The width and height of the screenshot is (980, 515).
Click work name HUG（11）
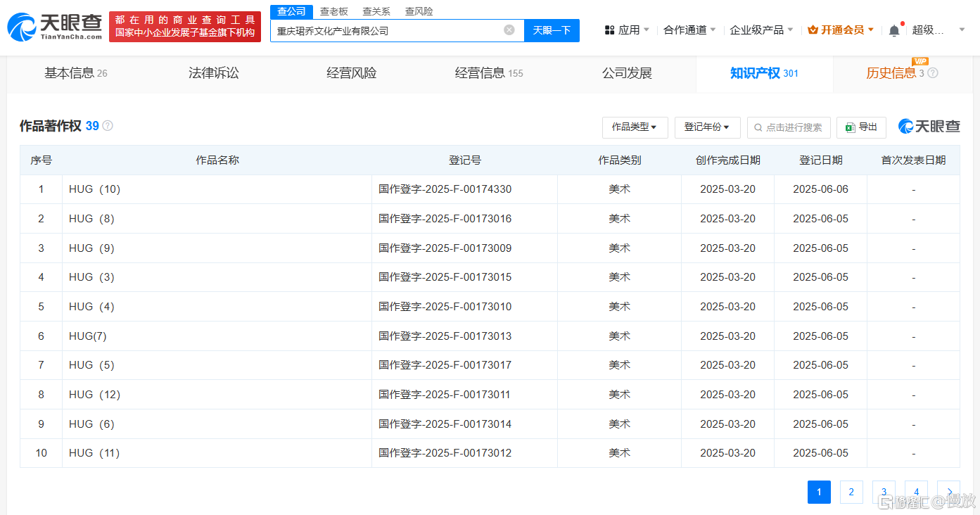click(x=95, y=453)
